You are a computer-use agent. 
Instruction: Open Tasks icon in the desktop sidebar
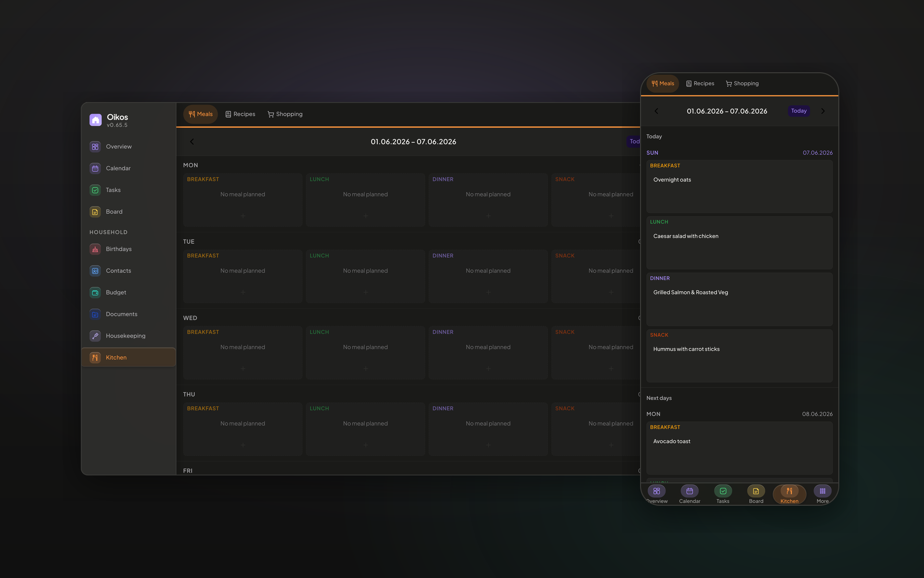[x=95, y=190]
